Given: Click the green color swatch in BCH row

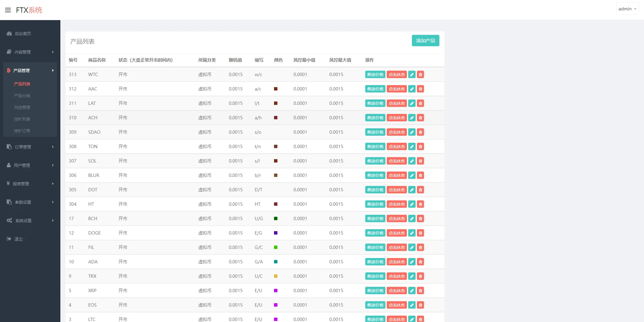Looking at the screenshot, I should click(276, 218).
